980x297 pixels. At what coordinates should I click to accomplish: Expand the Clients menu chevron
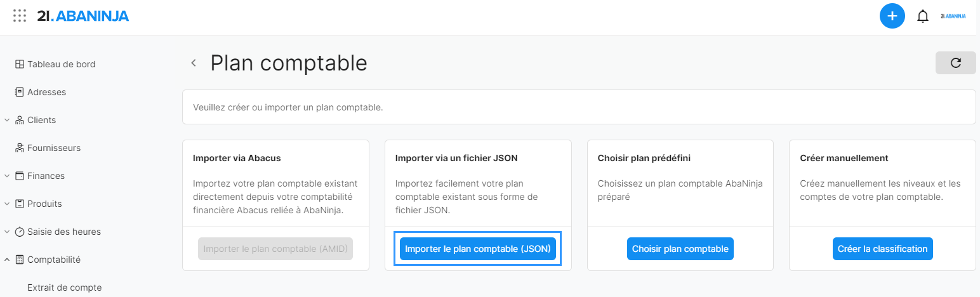click(6, 120)
